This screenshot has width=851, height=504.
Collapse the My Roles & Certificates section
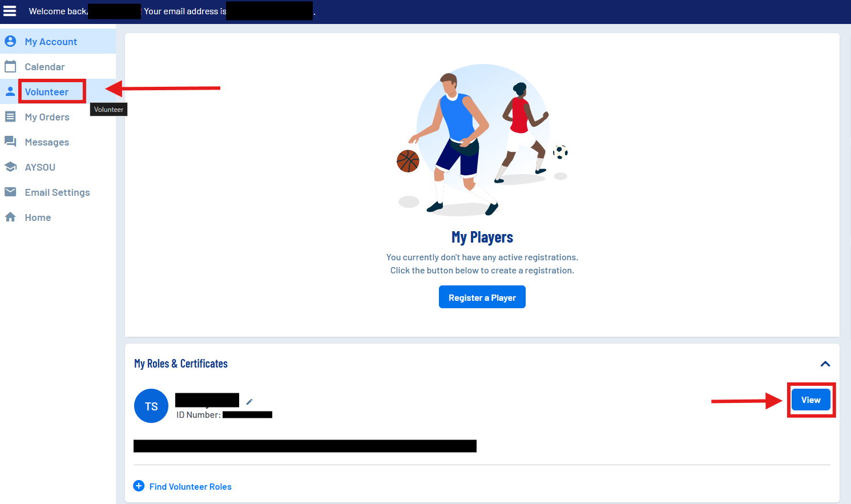[x=825, y=364]
